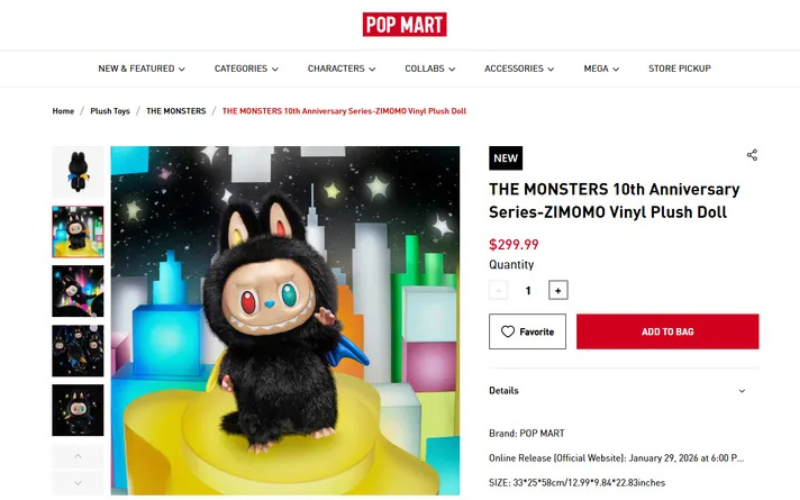Open Plush Toys breadcrumb link
Viewport: 800px width, 500px height.
pyautogui.click(x=110, y=111)
